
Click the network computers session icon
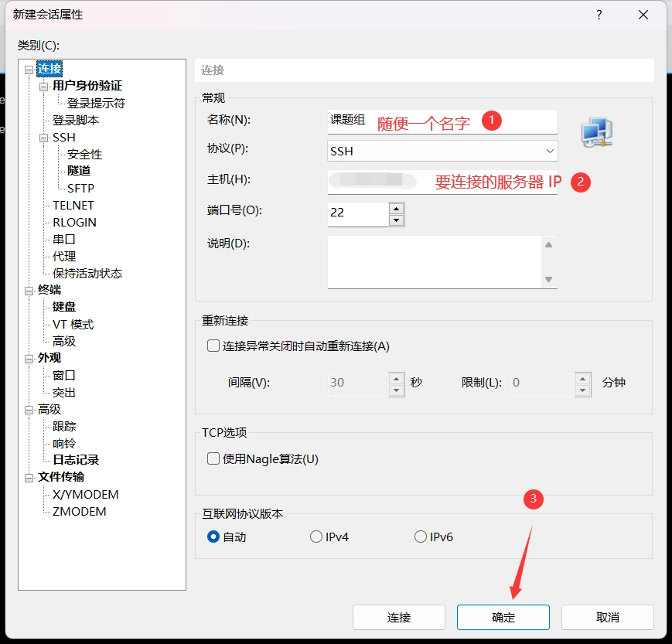click(x=597, y=133)
